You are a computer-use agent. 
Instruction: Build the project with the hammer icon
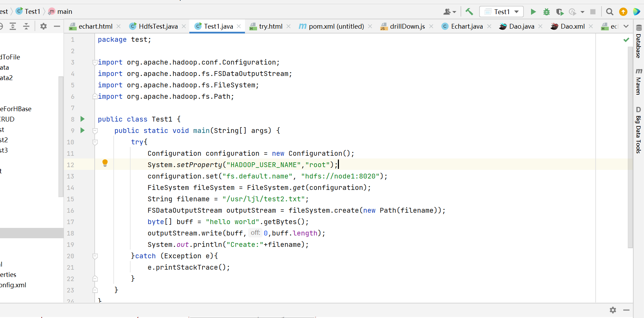tap(469, 12)
